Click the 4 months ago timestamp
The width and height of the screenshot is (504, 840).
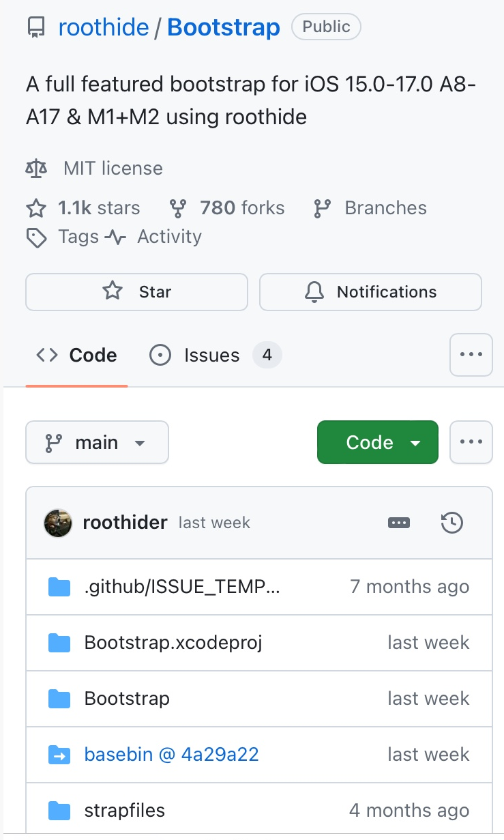[x=409, y=811]
